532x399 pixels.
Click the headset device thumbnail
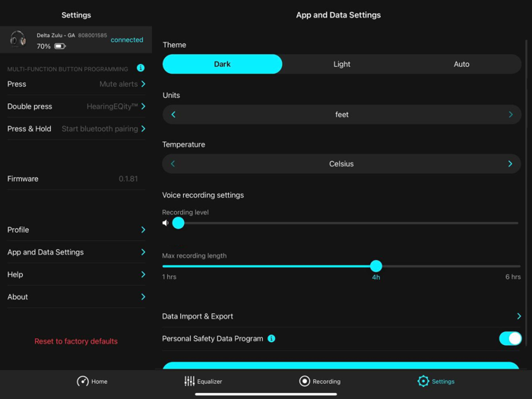point(17,39)
